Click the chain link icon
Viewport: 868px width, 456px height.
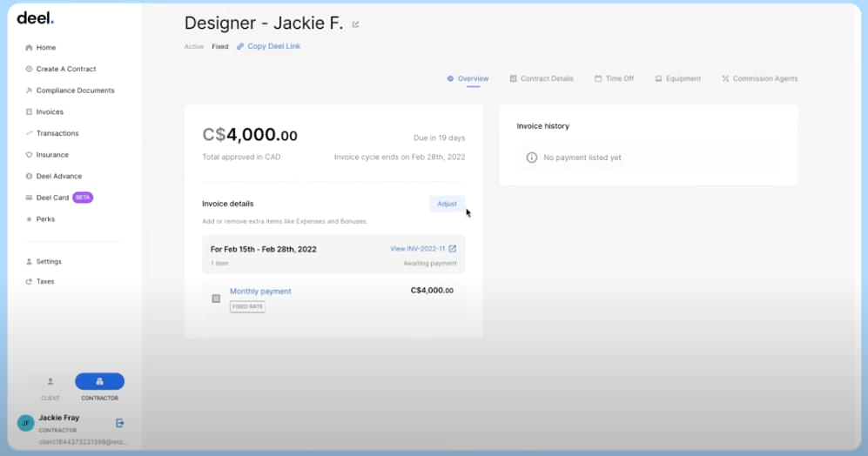coord(240,46)
